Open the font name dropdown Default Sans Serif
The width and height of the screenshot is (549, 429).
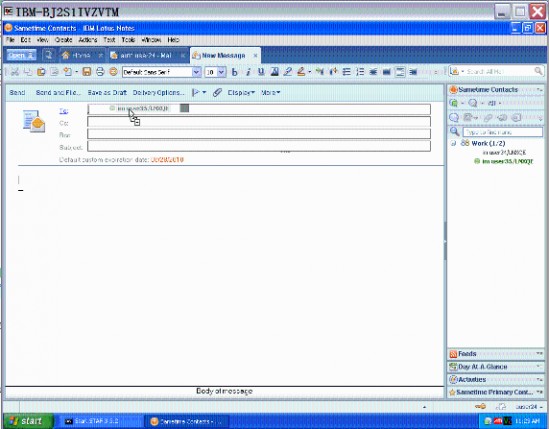click(x=196, y=72)
